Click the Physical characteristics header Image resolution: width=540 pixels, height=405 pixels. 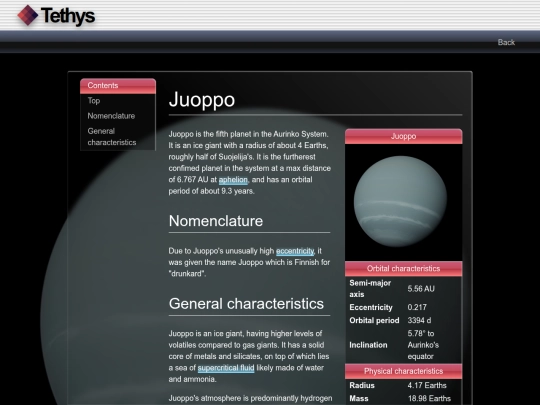click(404, 371)
